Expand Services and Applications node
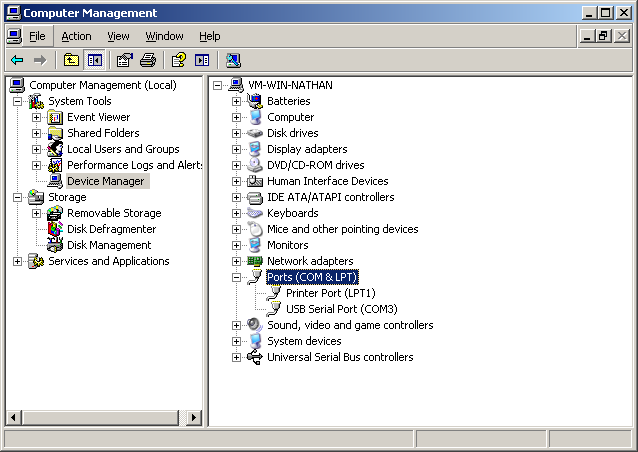This screenshot has height=452, width=638. pyautogui.click(x=17, y=261)
